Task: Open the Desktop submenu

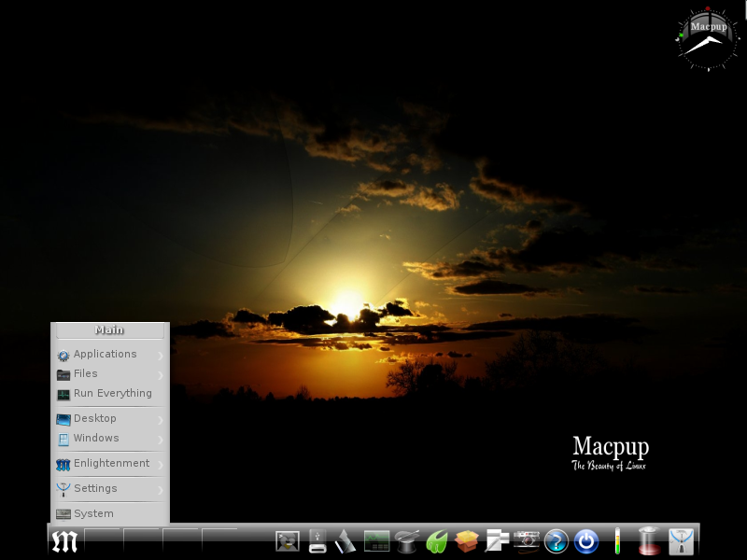Action: [110, 418]
